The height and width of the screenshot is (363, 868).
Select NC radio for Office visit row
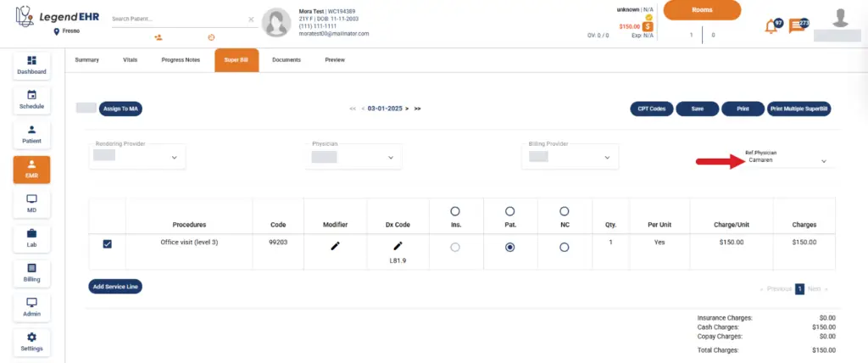click(564, 248)
